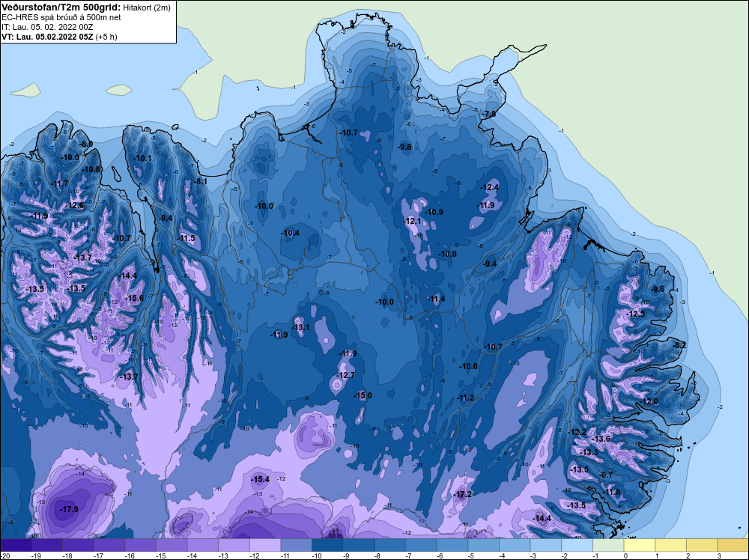Image resolution: width=749 pixels, height=560 pixels.
Task: Click the -8.0 temperature label
Action: (85, 144)
